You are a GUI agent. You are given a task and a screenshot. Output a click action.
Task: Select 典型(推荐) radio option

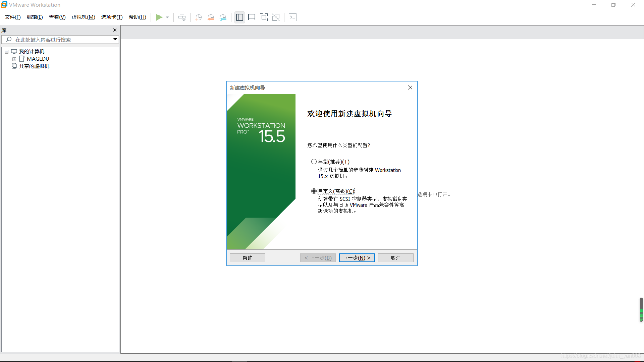coord(314,162)
